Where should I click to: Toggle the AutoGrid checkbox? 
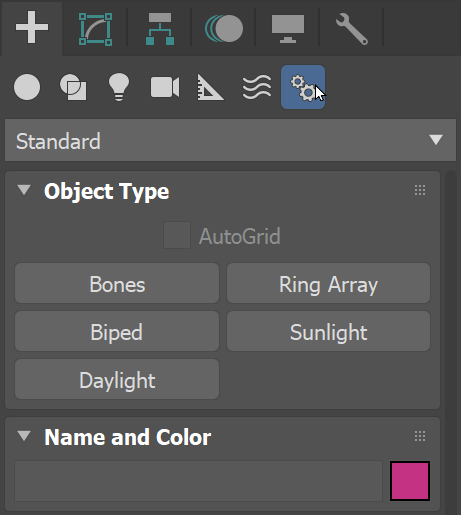click(x=177, y=235)
